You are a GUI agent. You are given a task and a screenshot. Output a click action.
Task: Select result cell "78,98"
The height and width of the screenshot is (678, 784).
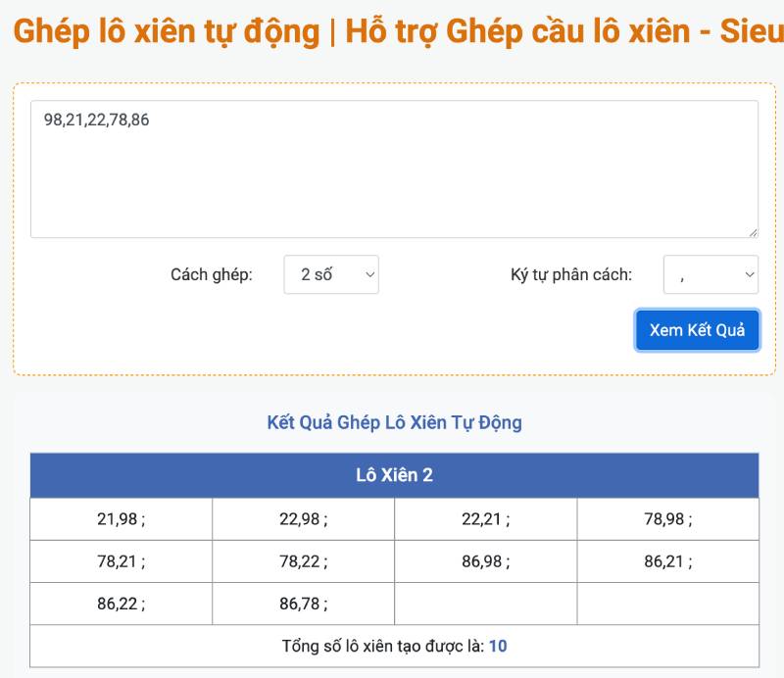click(x=668, y=518)
